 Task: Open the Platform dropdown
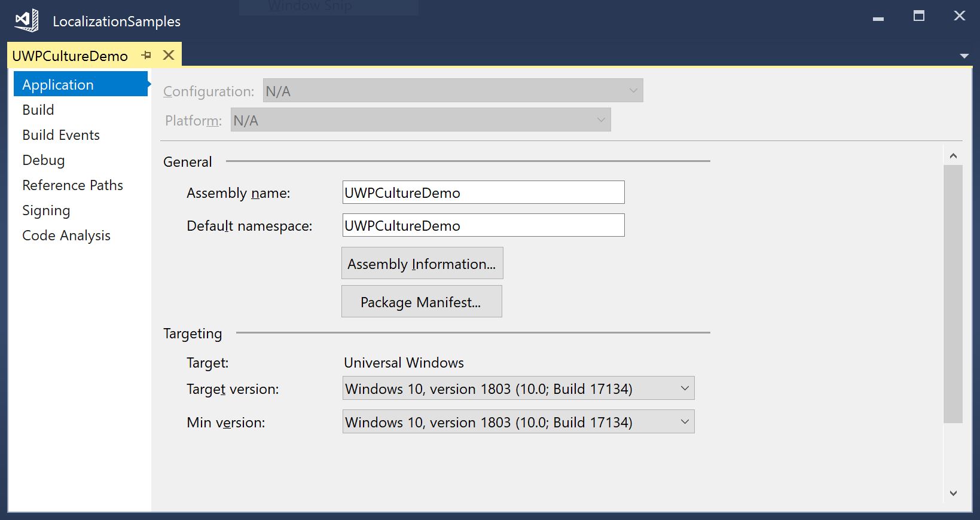point(420,120)
